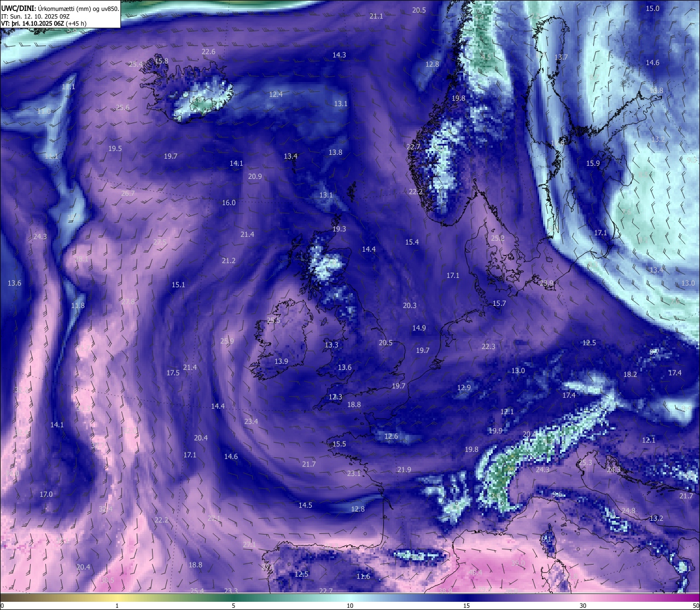The image size is (700, 610).
Task: Click the value 11.0 in the upper-left area
Action: click(x=44, y=111)
